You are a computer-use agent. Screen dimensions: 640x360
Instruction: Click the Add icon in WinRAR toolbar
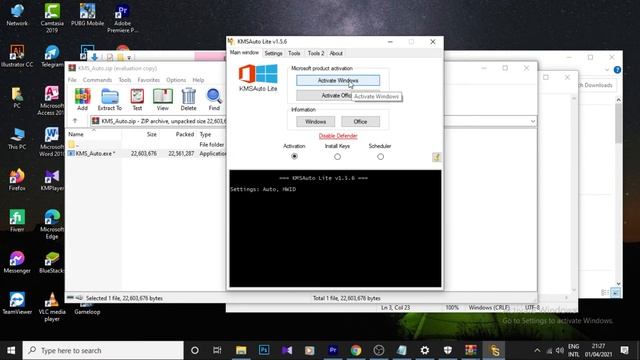click(x=82, y=99)
